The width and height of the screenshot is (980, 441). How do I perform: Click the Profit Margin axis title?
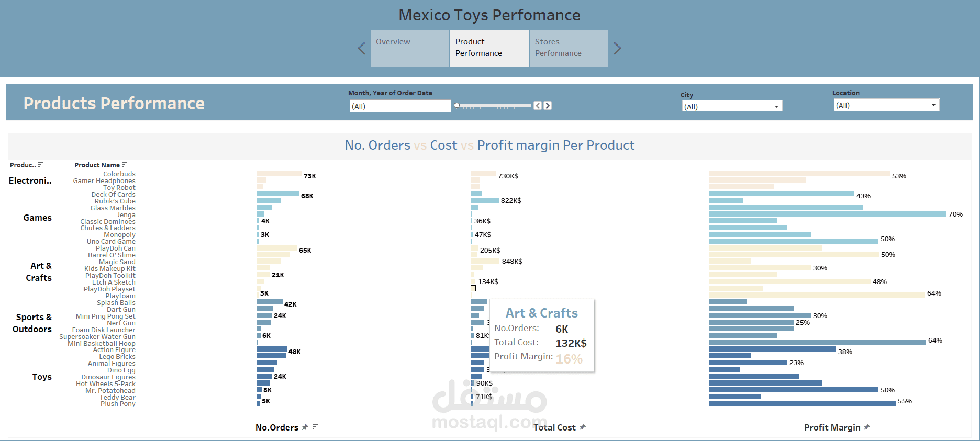pyautogui.click(x=832, y=427)
